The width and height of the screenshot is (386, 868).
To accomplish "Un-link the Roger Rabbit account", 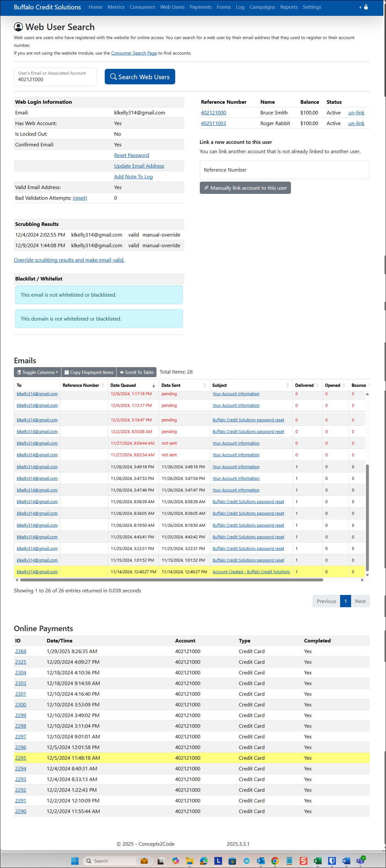I will click(x=356, y=123).
